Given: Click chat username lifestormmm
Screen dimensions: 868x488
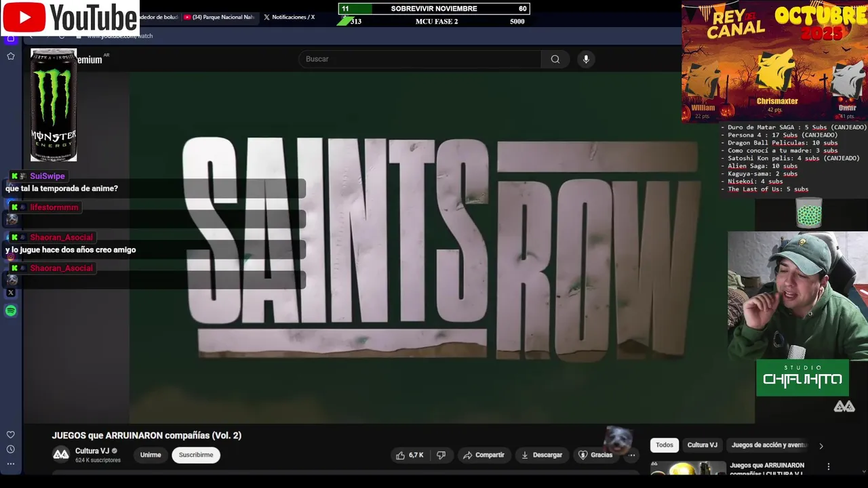Looking at the screenshot, I should (54, 207).
